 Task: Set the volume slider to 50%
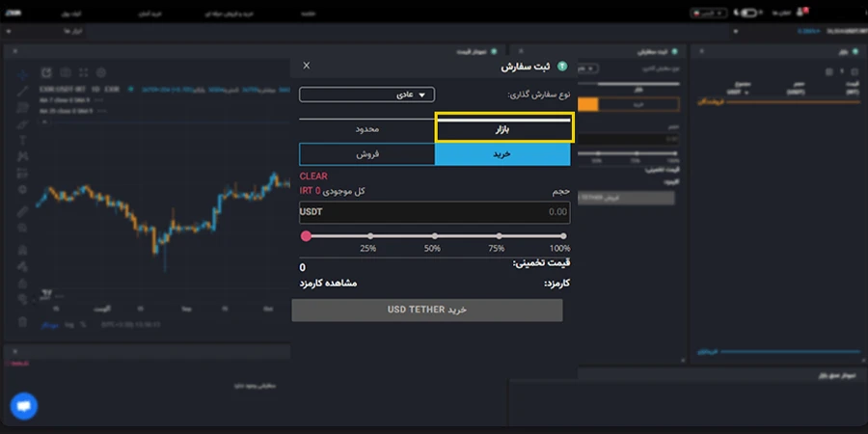pos(435,236)
